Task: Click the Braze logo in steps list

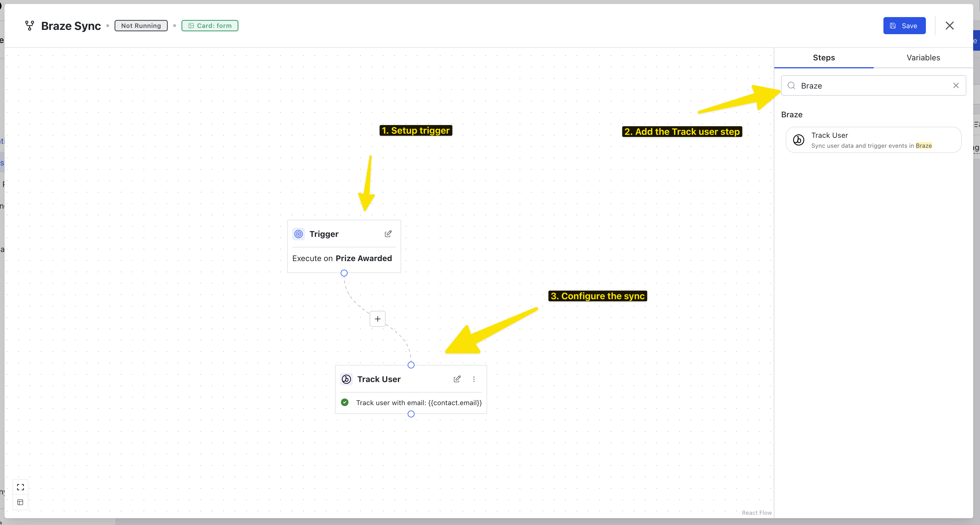Action: tap(799, 140)
